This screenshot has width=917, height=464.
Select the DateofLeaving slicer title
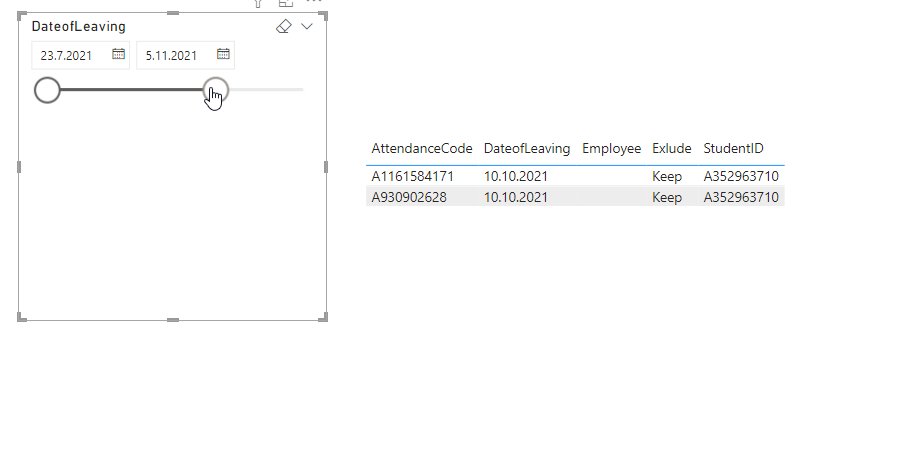click(x=78, y=26)
